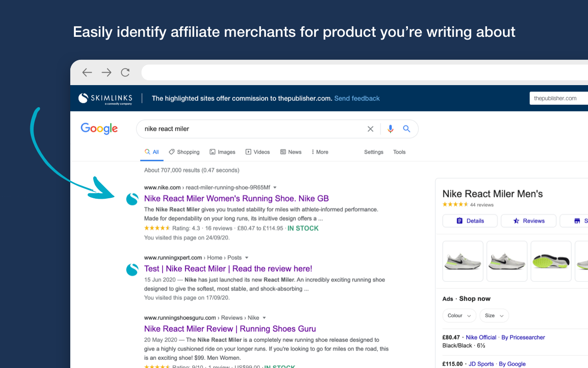The width and height of the screenshot is (588, 368).
Task: Click the By Pricesearcher link
Action: tap(523, 338)
